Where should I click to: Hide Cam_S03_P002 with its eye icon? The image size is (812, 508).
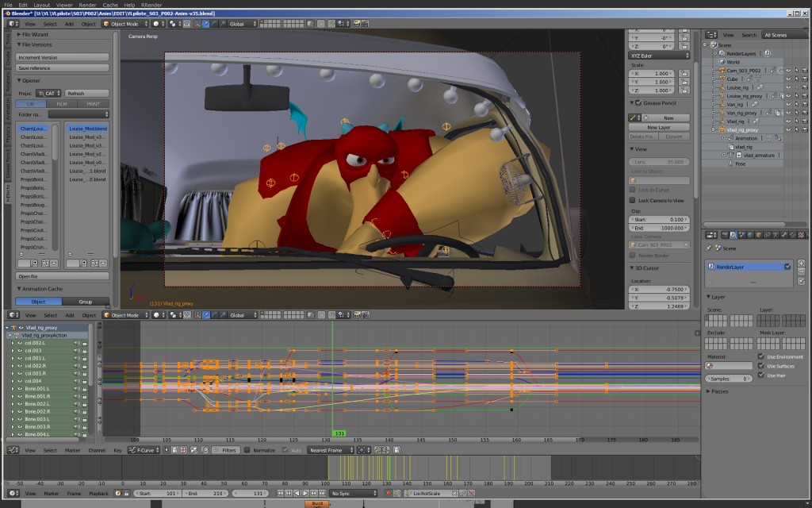[789, 71]
